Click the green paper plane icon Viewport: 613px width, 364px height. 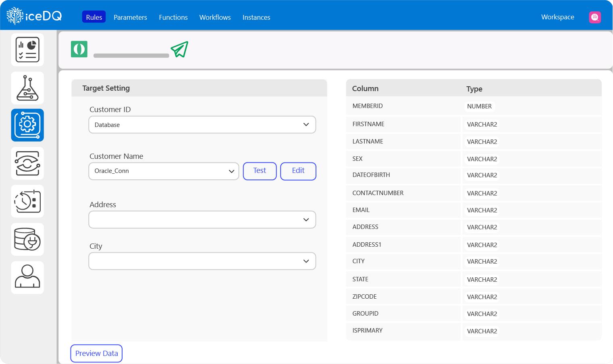(179, 50)
